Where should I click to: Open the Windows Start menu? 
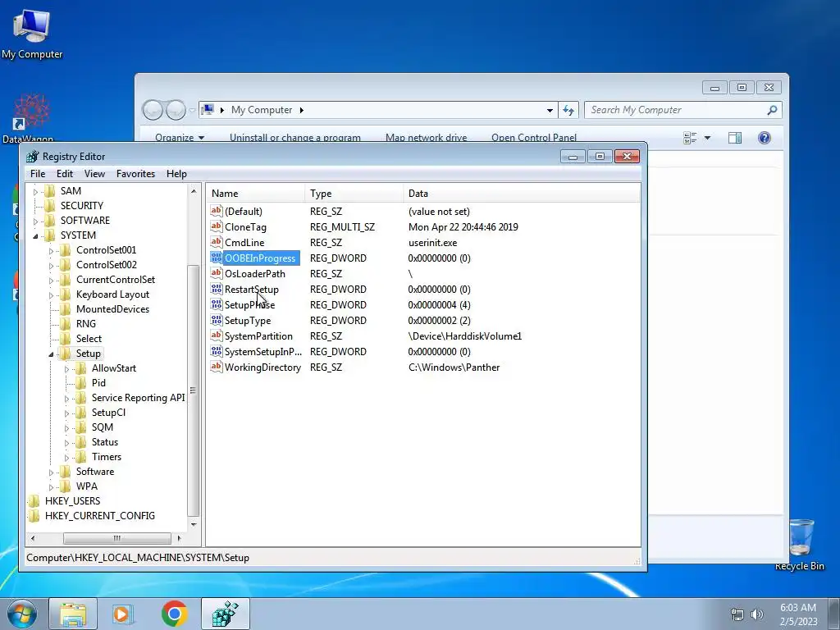21,614
